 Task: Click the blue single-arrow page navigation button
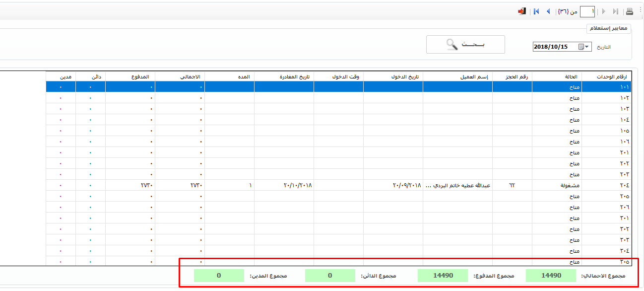point(548,11)
